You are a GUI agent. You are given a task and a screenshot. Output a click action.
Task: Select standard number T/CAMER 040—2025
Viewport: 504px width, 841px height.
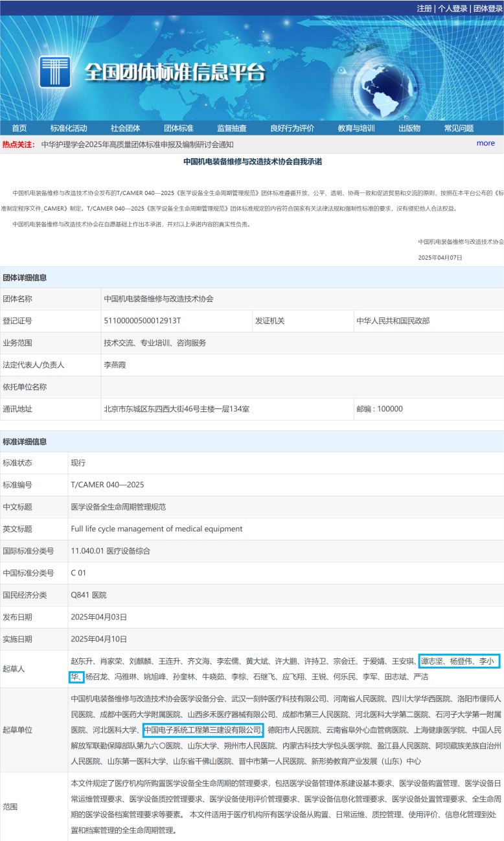coord(108,485)
